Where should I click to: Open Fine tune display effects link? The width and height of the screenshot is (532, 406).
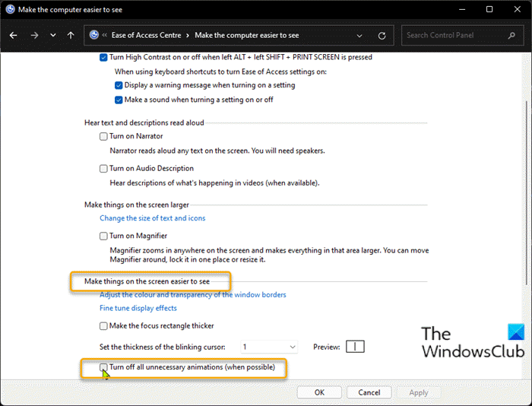[x=138, y=308]
